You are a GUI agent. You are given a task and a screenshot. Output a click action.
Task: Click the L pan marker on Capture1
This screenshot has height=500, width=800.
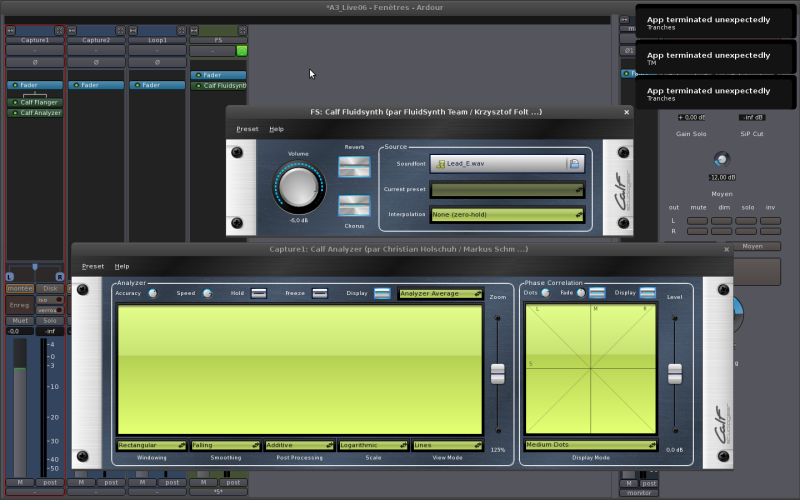10,277
